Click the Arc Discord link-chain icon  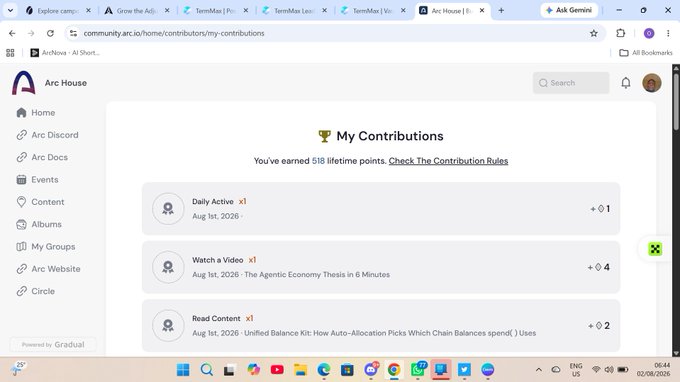(x=21, y=135)
